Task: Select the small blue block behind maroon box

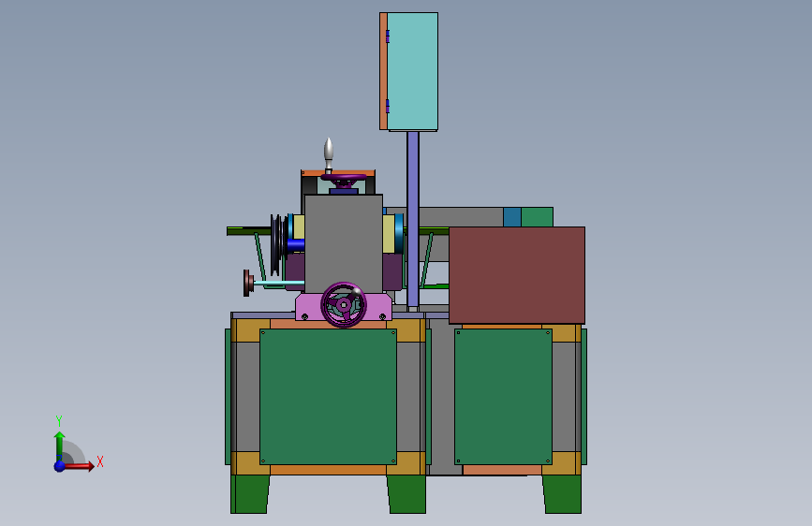Action: coord(512,217)
